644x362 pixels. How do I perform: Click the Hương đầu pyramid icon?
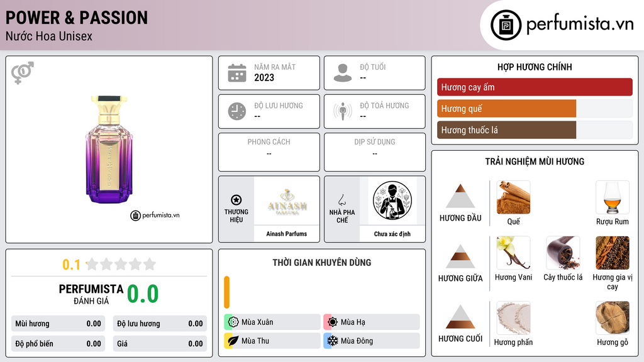pyautogui.click(x=460, y=196)
